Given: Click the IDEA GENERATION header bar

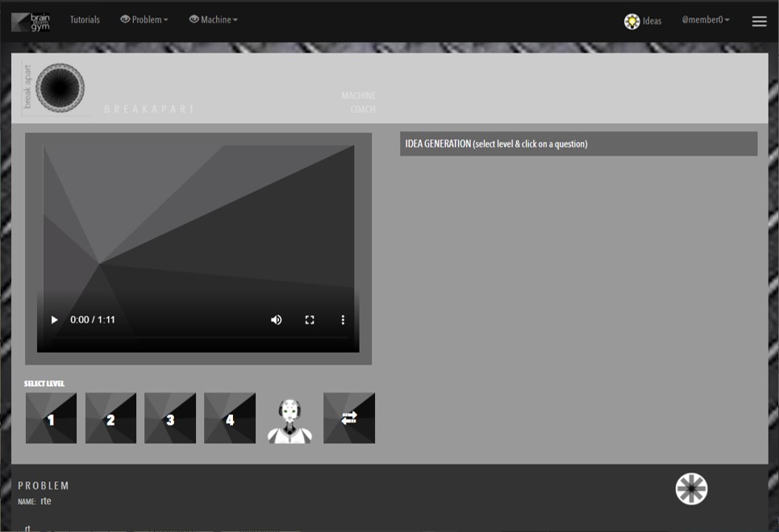Looking at the screenshot, I should [579, 144].
